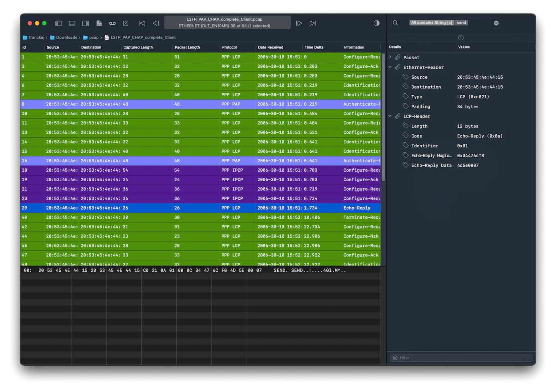The image size is (556, 392).
Task: Go to the previous packet
Action: [x=156, y=23]
